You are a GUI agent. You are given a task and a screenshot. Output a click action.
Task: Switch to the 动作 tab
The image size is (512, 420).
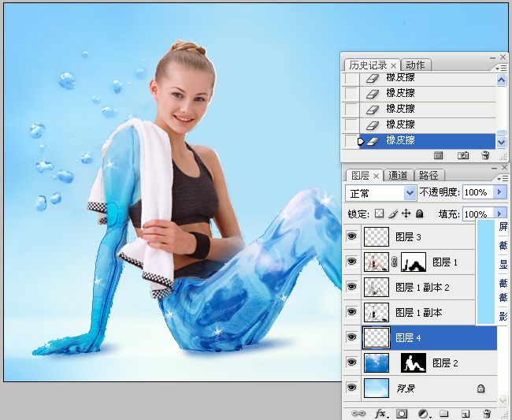coord(415,65)
